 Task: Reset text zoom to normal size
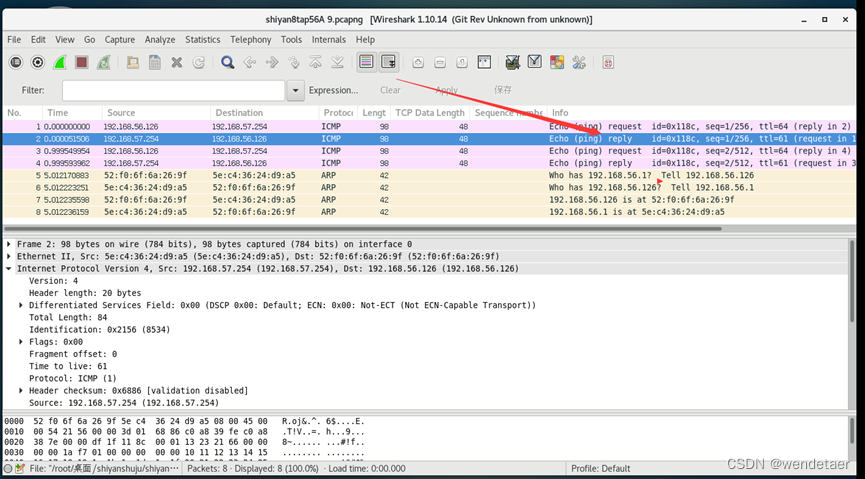coord(462,62)
